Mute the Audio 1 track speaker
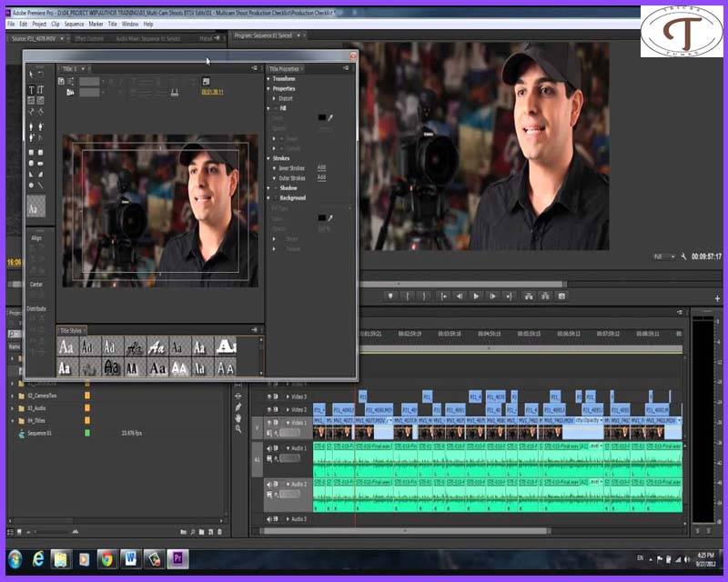Viewport: 728px width, 582px height. point(268,448)
